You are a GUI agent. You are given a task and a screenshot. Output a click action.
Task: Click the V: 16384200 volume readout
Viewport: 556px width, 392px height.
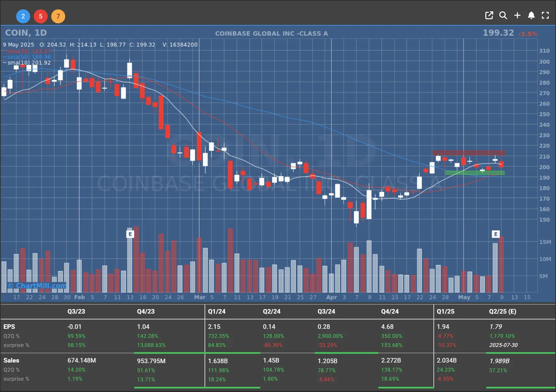click(x=180, y=45)
